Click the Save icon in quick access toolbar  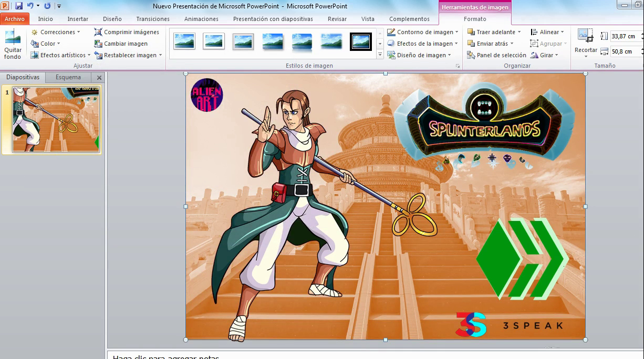19,6
